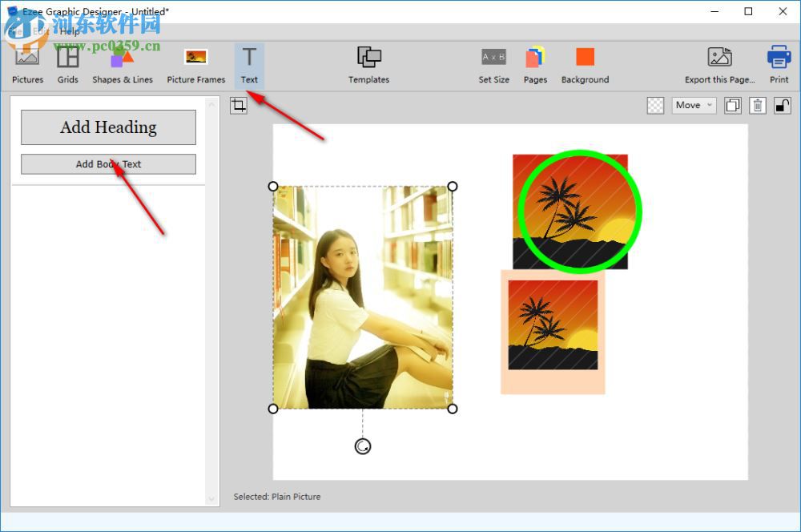
Task: Click the Set Size option
Action: 493,64
